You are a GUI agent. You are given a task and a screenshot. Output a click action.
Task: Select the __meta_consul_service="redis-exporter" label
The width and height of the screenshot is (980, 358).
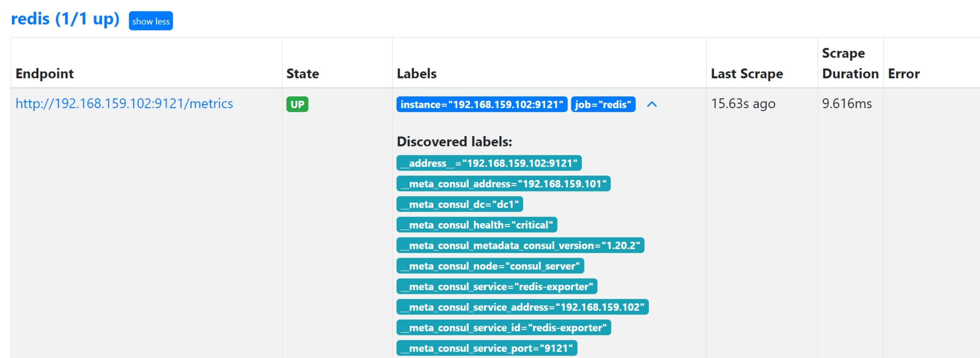point(497,286)
